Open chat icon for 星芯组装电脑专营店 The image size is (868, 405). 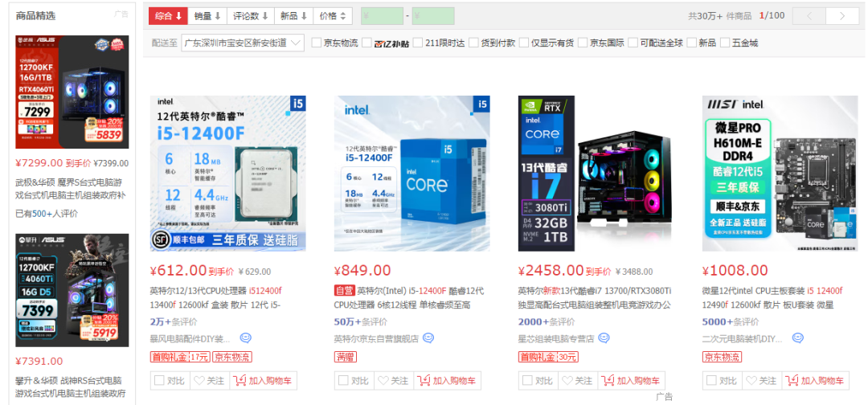[x=604, y=337]
